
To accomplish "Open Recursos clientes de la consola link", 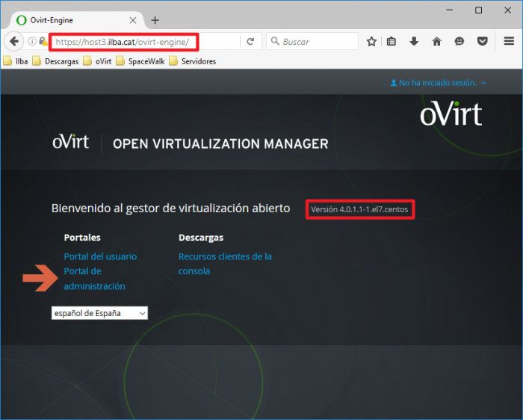I will 225,264.
